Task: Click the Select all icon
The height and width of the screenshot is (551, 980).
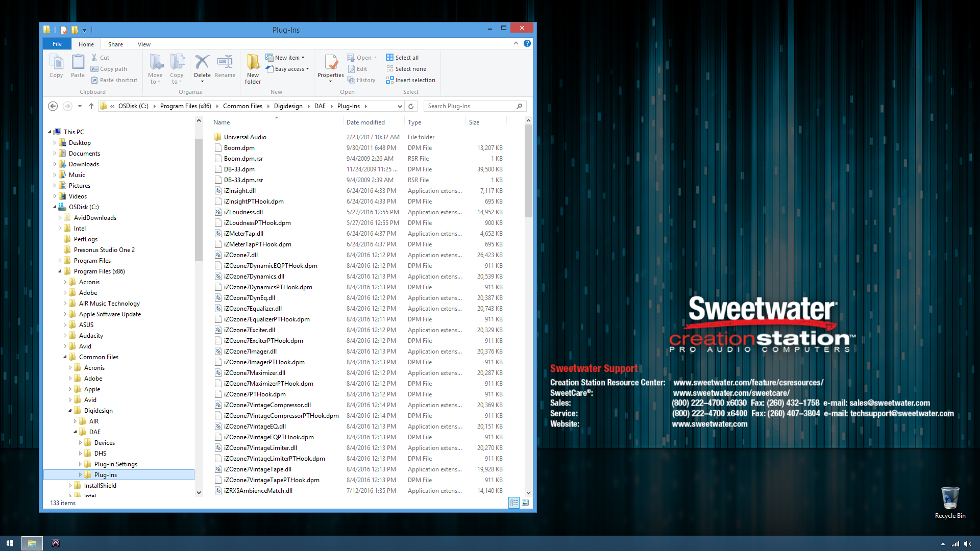Action: tap(390, 58)
